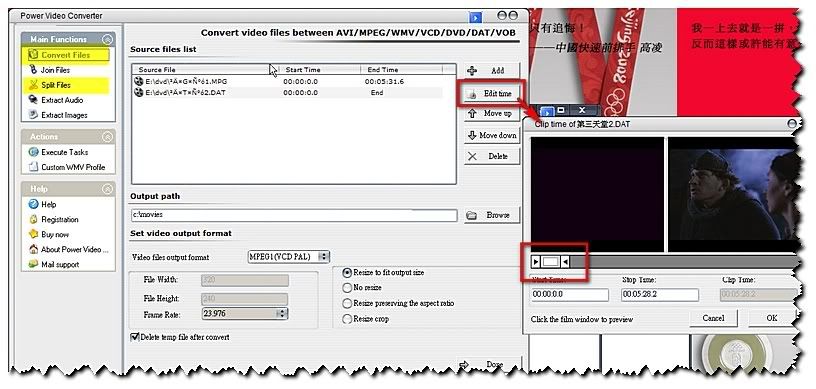Screen dimensions: 816x389
Task: Click the Edit time button
Action: (491, 94)
